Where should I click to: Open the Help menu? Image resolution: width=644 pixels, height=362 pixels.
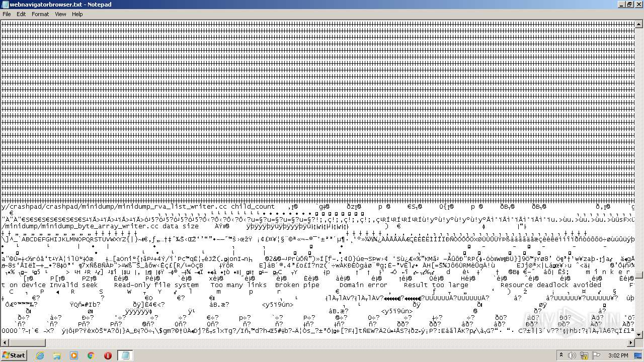[77, 14]
